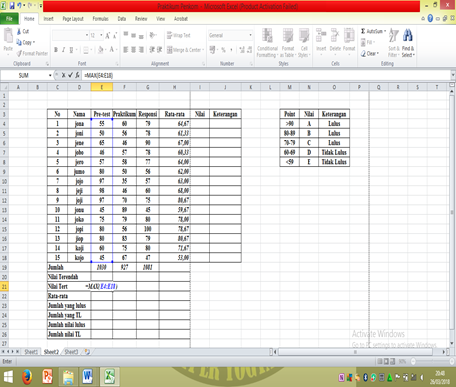
Task: Click the Fill Color bucket
Action: coord(100,50)
